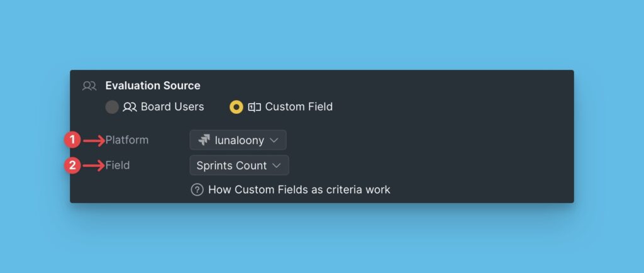Open the lunaloony platform dropdown
This screenshot has height=273, width=644.
click(x=238, y=140)
